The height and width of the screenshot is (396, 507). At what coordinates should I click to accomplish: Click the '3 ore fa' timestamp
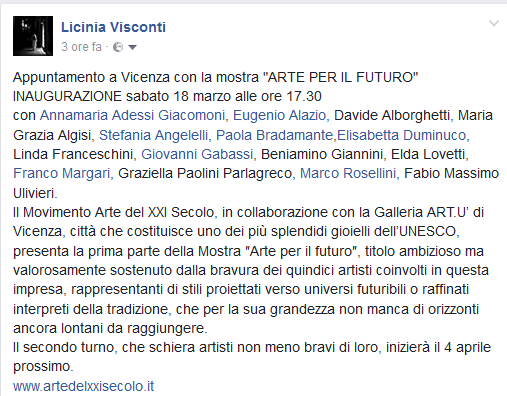[x=81, y=47]
